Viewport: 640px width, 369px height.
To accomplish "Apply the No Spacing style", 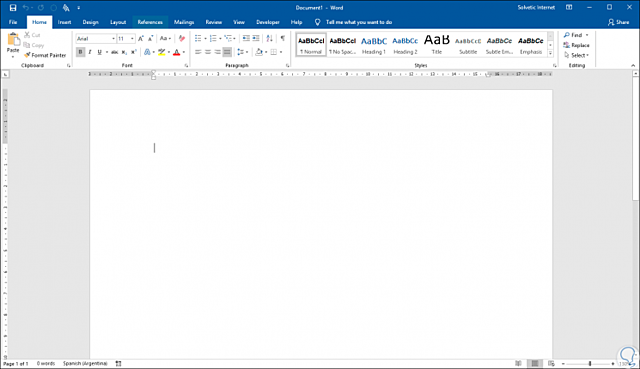I will coord(342,45).
